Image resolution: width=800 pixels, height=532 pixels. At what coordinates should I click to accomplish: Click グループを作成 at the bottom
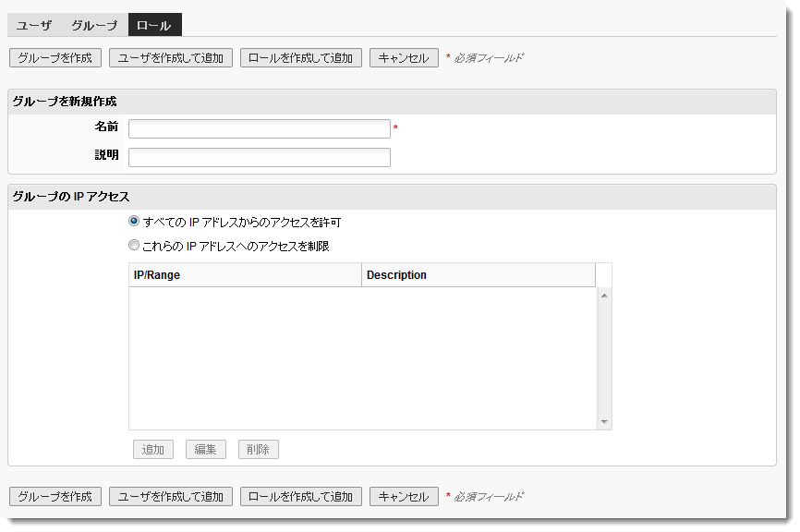pos(55,496)
